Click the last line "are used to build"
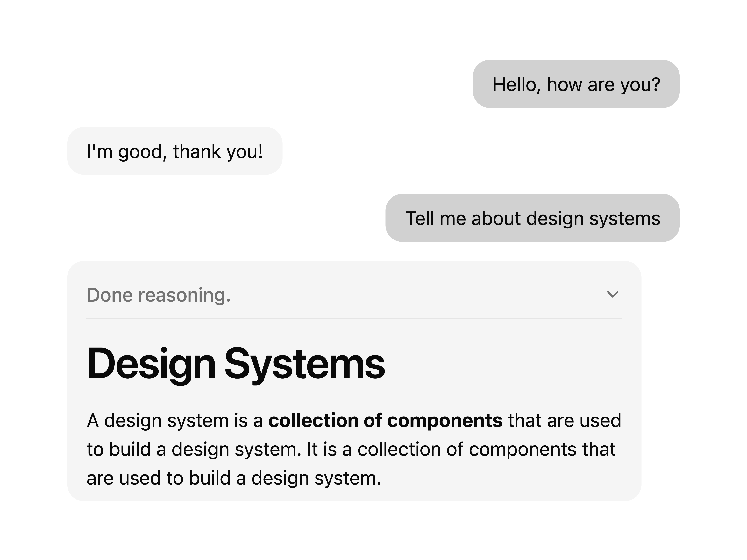 tap(234, 478)
